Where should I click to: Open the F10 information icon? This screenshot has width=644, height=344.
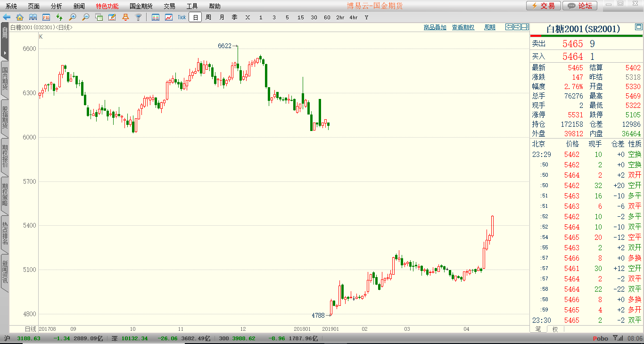pos(46,17)
